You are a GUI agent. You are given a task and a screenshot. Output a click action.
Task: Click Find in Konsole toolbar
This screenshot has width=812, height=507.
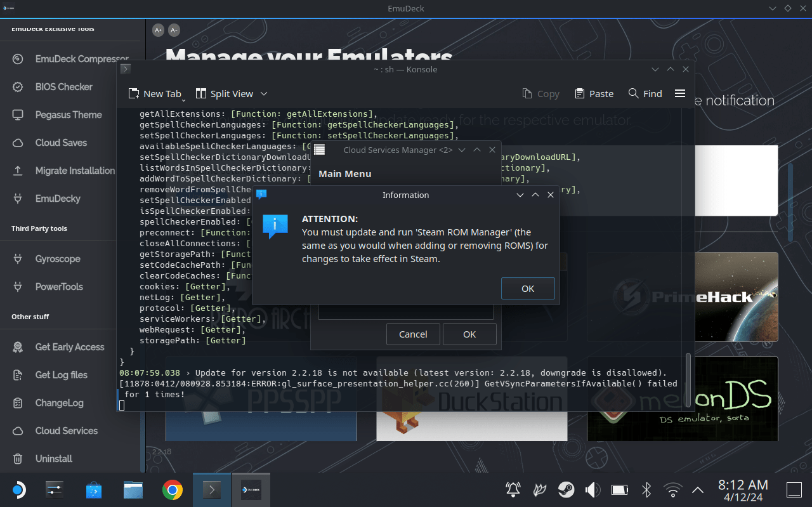tap(645, 93)
